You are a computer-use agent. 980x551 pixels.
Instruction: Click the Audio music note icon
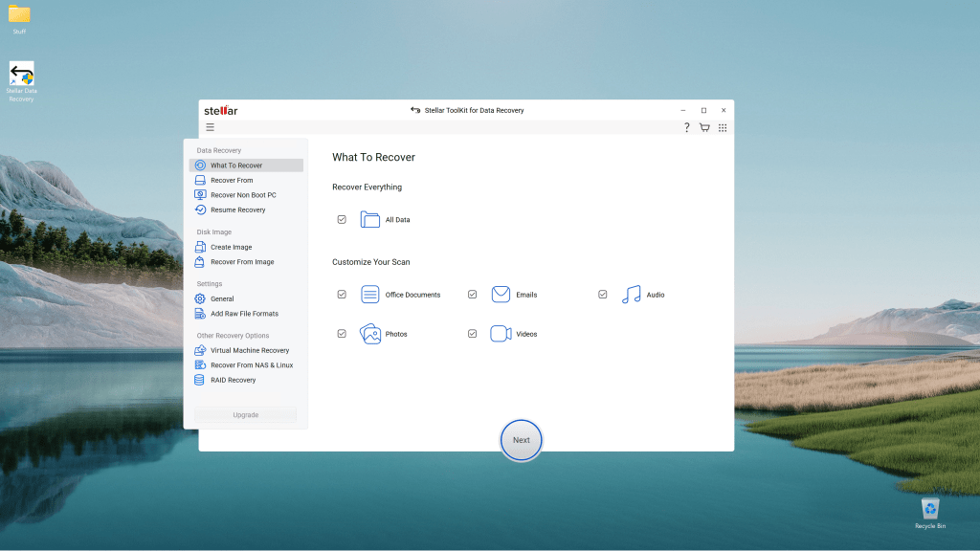[631, 295]
